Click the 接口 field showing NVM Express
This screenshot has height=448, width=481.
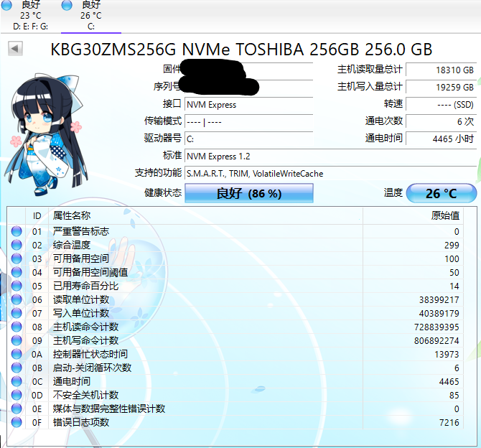249,105
